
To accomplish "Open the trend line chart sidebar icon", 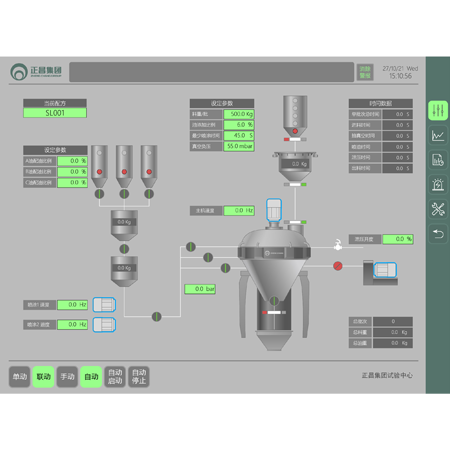I will (x=438, y=135).
